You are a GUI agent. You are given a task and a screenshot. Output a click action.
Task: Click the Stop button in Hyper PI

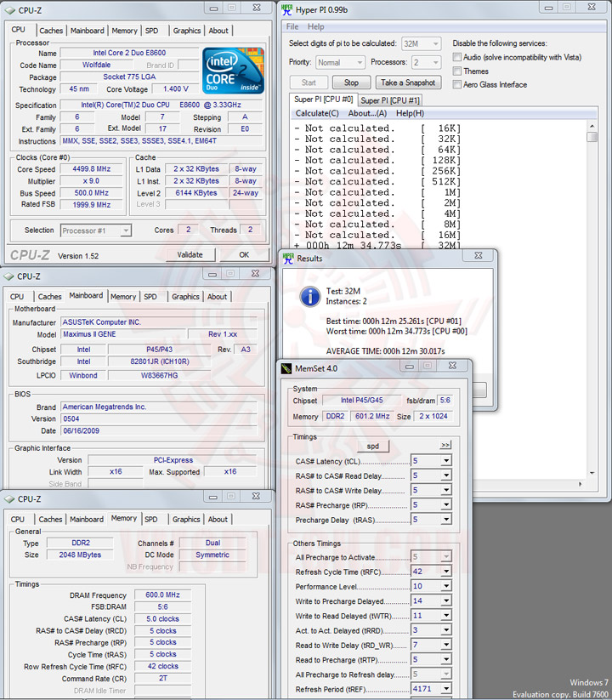(351, 83)
